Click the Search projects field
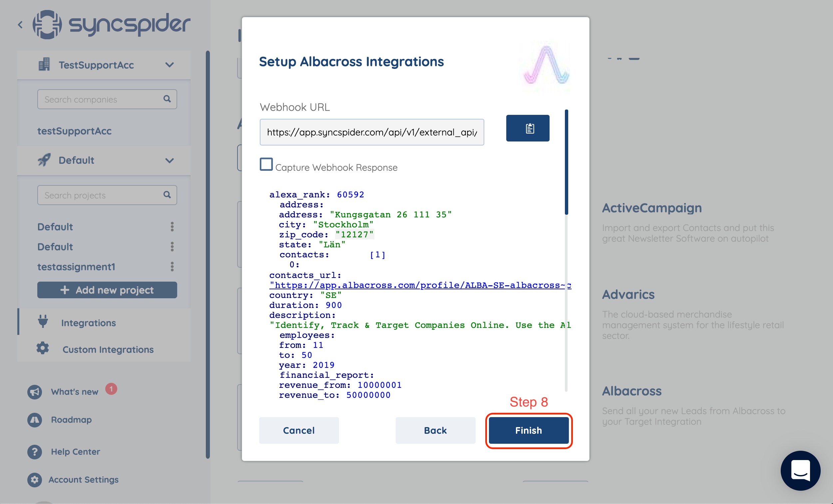This screenshot has height=504, width=833. [x=107, y=195]
